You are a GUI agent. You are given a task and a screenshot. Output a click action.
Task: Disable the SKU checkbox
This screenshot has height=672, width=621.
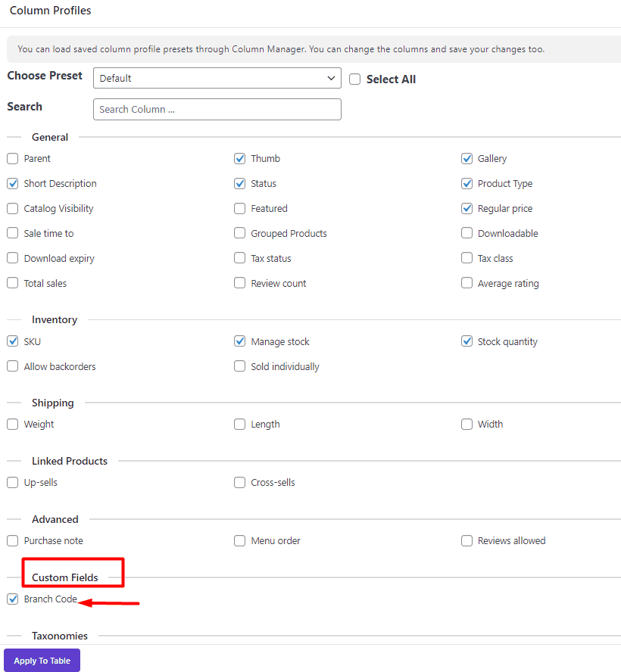click(12, 341)
